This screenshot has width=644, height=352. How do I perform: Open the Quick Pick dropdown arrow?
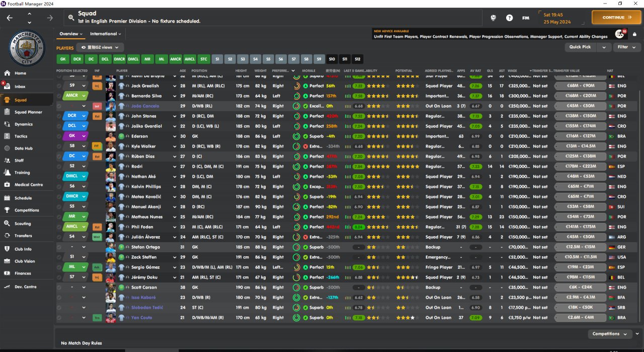pos(604,47)
